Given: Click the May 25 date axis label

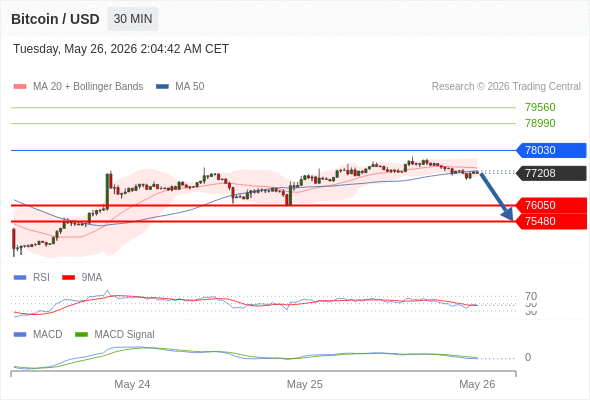Looking at the screenshot, I should 304,384.
